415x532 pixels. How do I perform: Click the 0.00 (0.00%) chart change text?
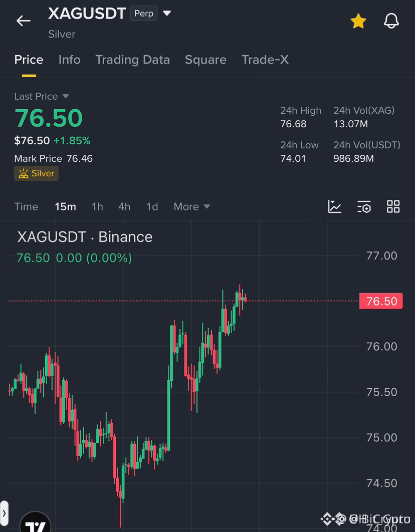tap(94, 258)
